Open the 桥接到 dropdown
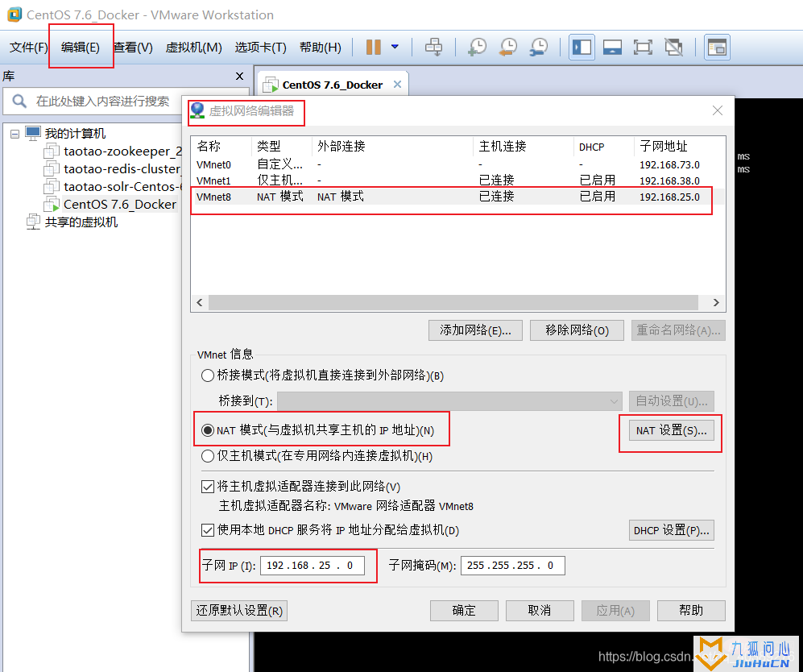 pos(449,401)
